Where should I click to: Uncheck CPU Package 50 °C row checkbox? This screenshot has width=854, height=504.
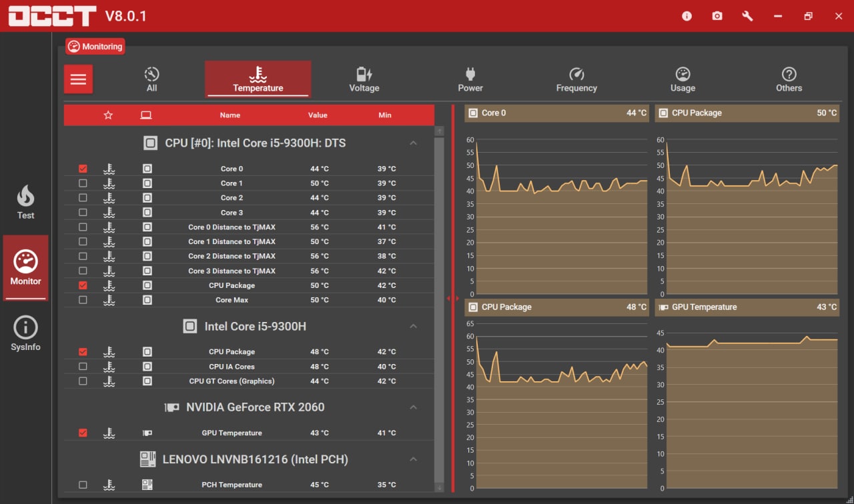[x=83, y=285]
